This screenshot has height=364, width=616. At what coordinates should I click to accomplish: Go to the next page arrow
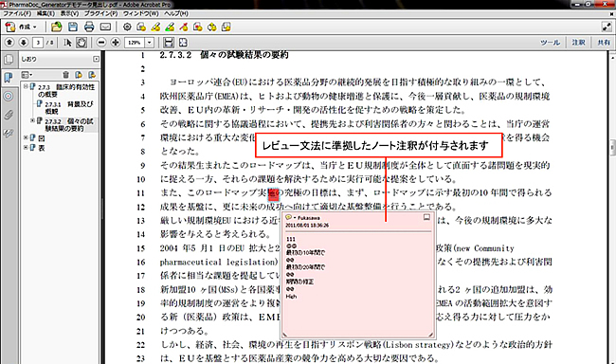(x=23, y=42)
